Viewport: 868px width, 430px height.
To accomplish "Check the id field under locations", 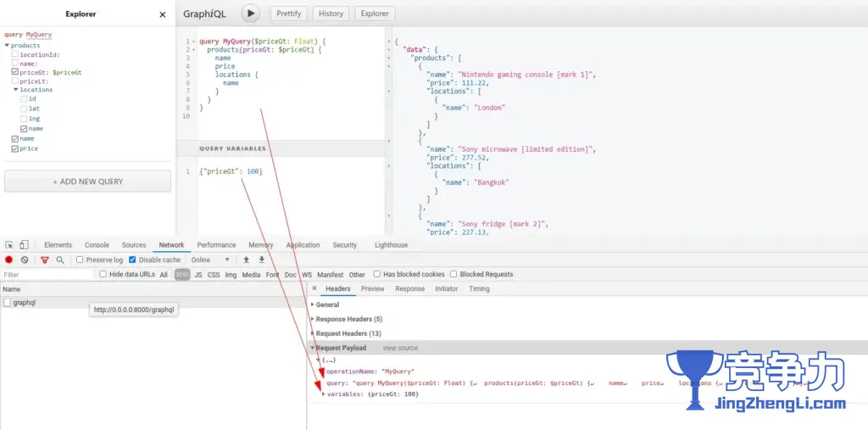I will tap(24, 98).
